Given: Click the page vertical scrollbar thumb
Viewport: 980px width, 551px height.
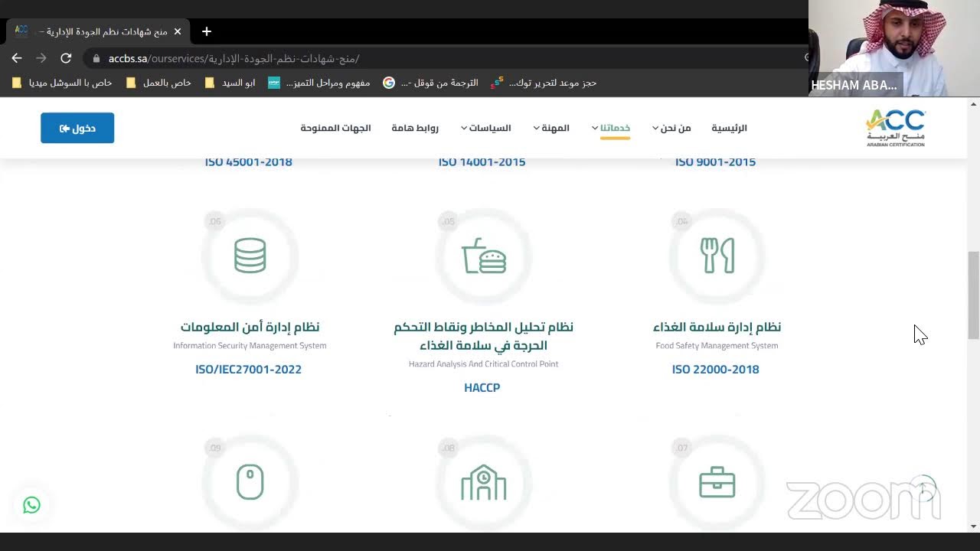Looking at the screenshot, I should pos(974,295).
